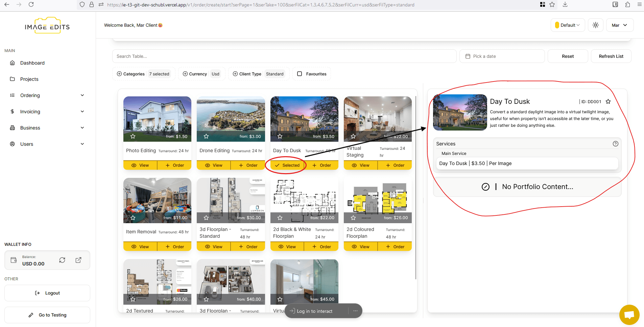This screenshot has height=327, width=644.
Task: Open the chat support bubble
Action: click(629, 314)
